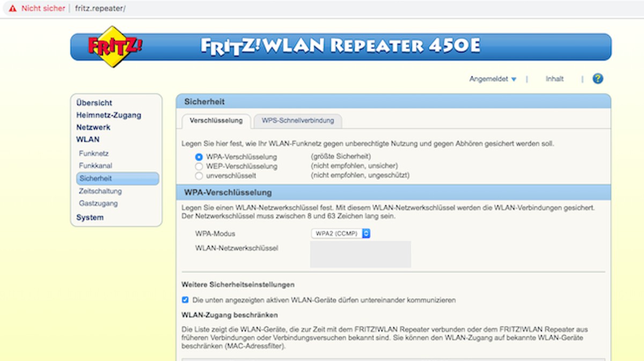Screen dimensions: 644x361
Task: Click the Inhalt link
Action: [554, 79]
